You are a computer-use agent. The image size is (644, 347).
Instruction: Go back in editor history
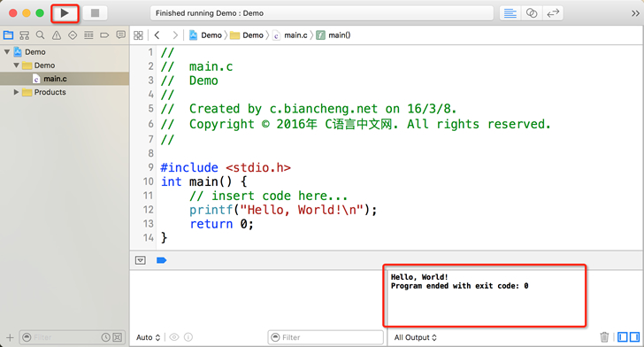[157, 35]
